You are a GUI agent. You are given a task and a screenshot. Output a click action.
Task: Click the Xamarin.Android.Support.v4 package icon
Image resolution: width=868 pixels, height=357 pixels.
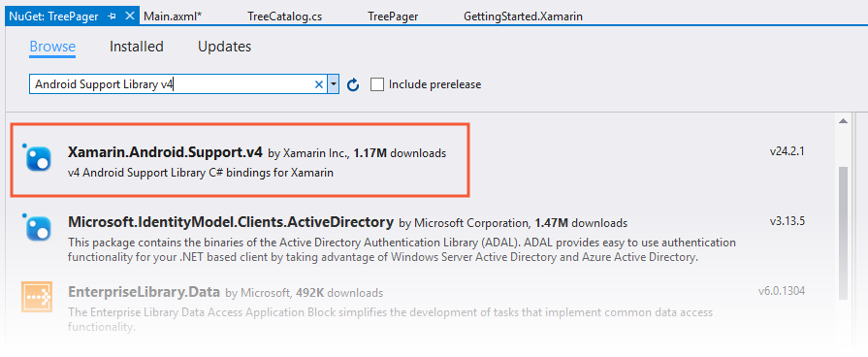coord(37,158)
